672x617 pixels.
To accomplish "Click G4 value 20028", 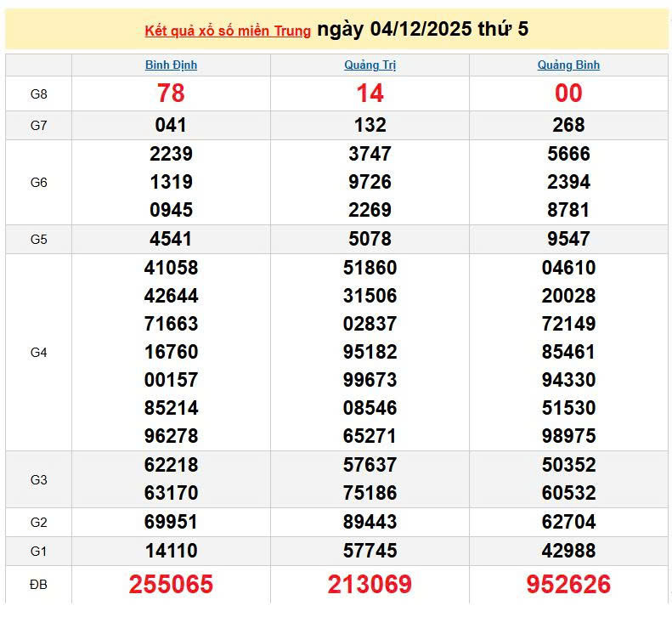I will click(568, 296).
